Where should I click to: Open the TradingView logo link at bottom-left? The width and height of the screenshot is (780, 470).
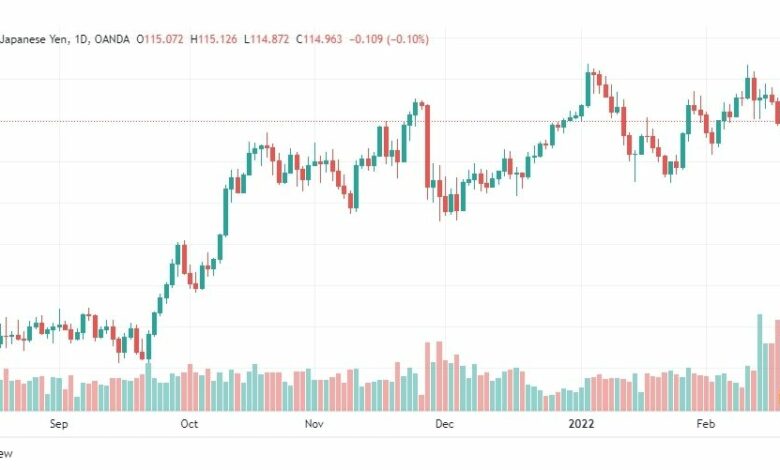point(6,454)
